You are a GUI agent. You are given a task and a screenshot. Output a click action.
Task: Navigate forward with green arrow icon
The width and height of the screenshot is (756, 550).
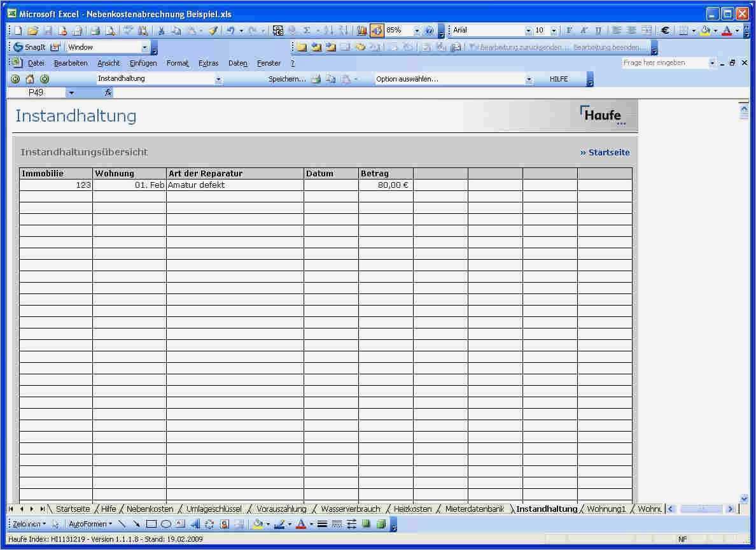(x=45, y=79)
